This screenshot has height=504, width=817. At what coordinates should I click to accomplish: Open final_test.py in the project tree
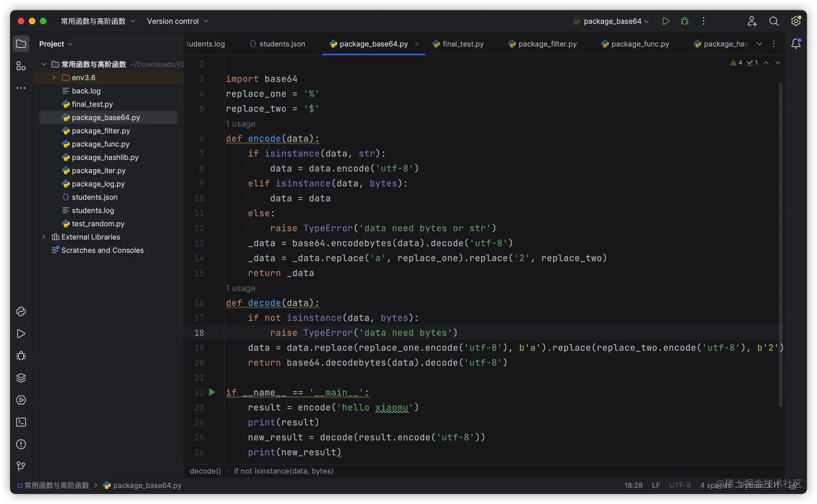click(x=92, y=104)
